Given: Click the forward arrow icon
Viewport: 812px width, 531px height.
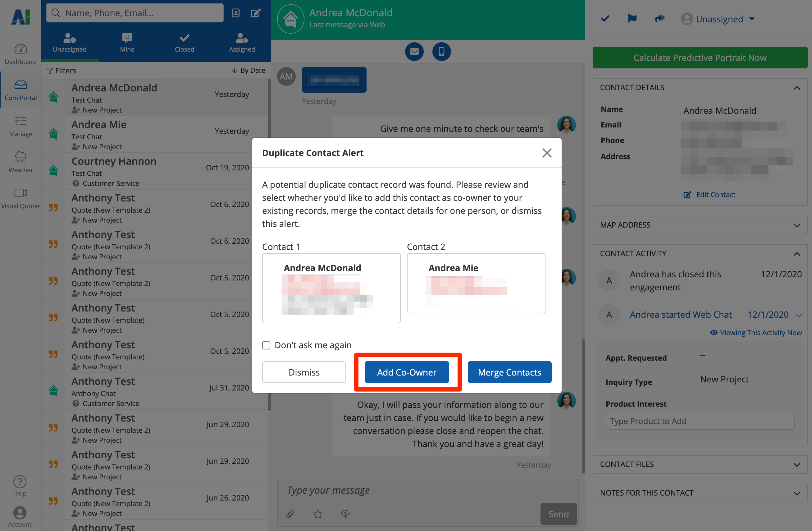Looking at the screenshot, I should pyautogui.click(x=659, y=18).
